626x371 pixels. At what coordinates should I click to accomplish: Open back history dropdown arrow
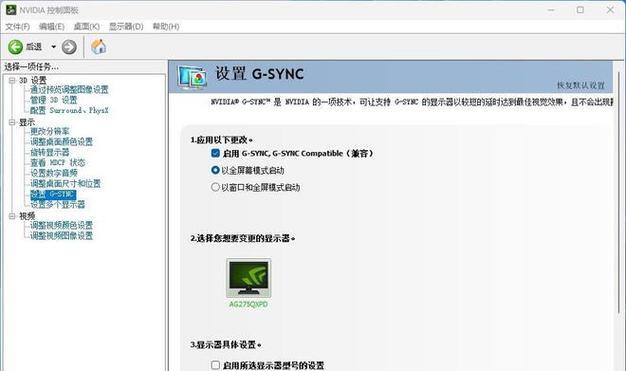(x=53, y=47)
